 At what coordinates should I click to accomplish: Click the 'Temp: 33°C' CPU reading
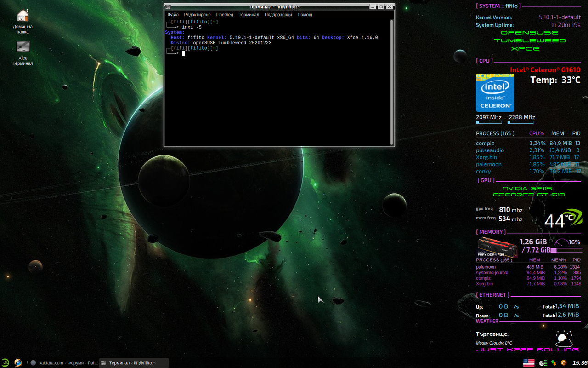point(555,80)
